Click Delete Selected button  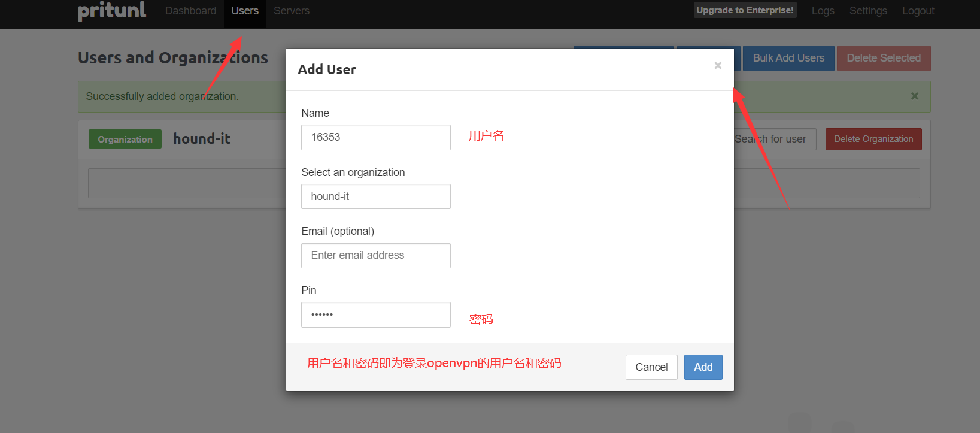pyautogui.click(x=884, y=58)
